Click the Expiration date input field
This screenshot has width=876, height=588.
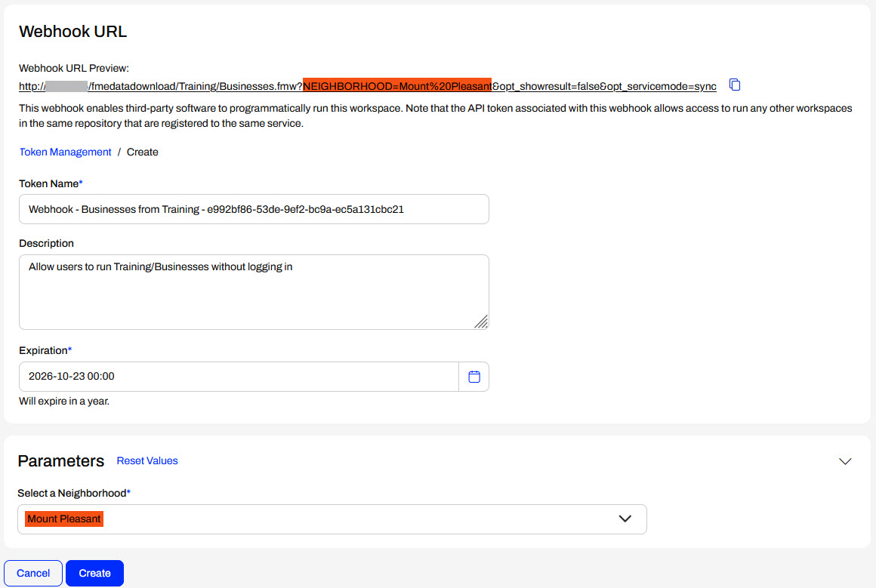[239, 377]
